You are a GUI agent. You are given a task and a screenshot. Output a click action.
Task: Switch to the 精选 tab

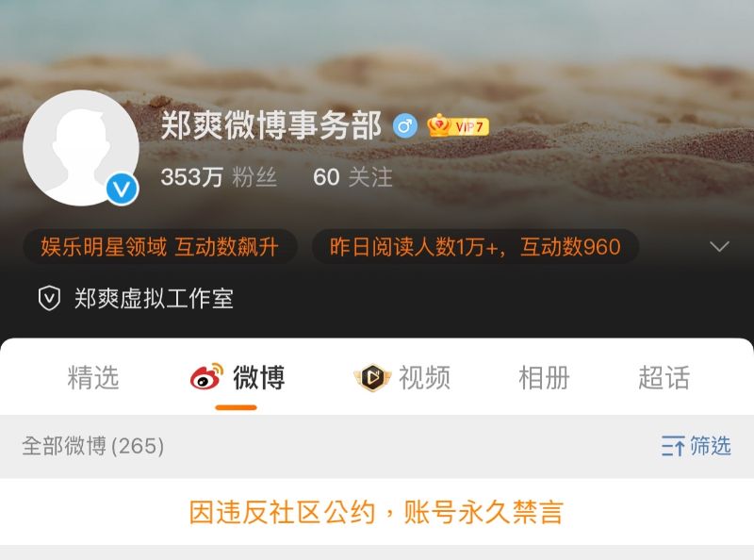click(x=92, y=377)
